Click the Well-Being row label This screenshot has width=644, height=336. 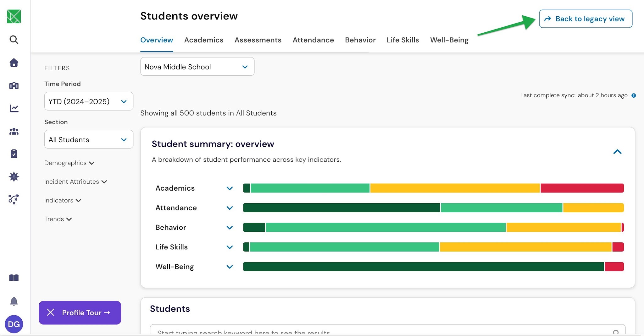(x=175, y=267)
